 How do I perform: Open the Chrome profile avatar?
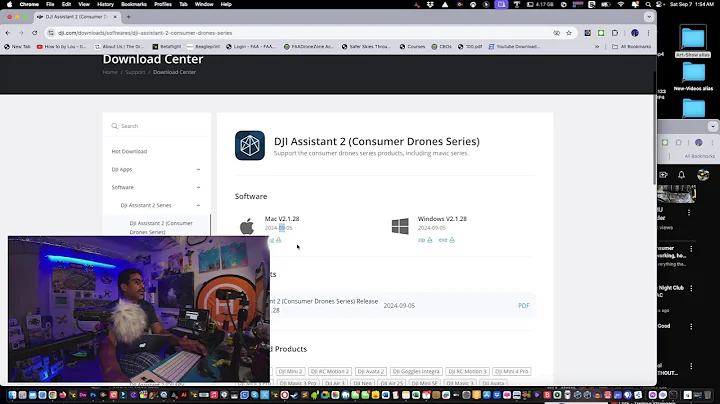tap(635, 33)
